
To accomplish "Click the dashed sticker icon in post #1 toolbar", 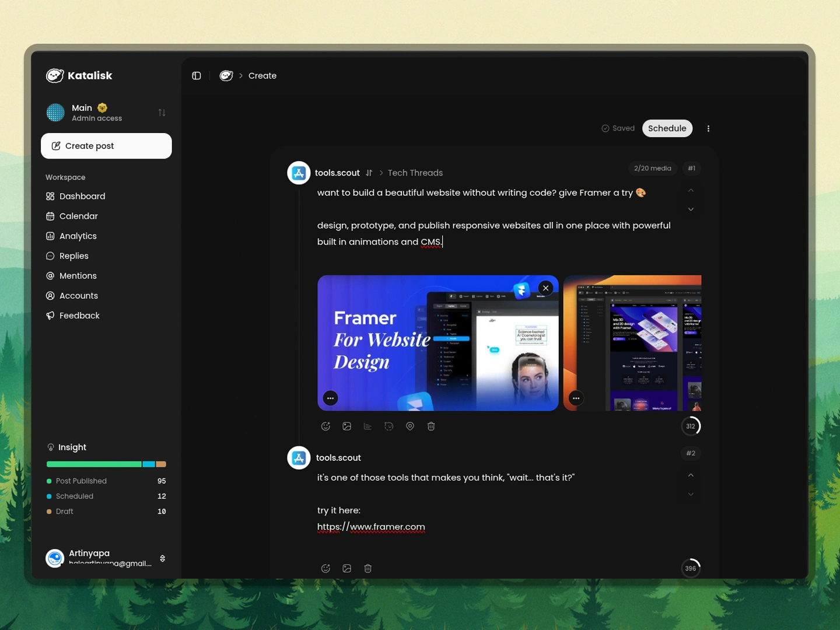I will tap(389, 426).
